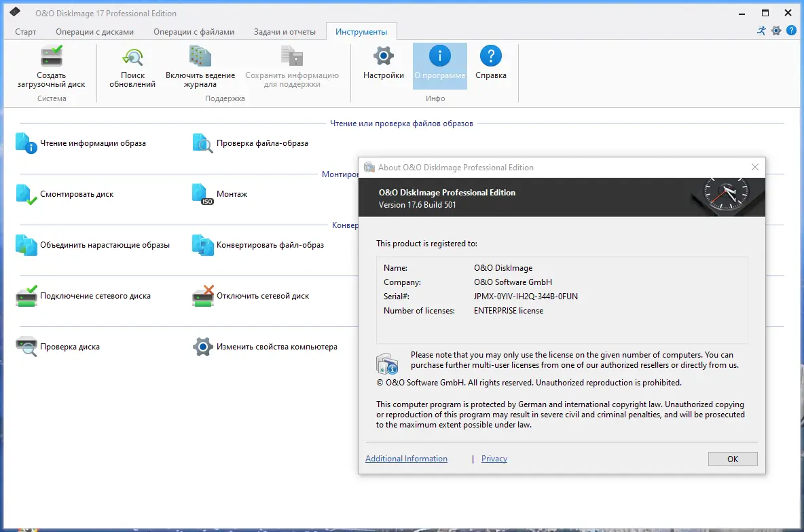Enable Включить ведение журнала logging
Viewport: 804px width, 532px height.
tap(200, 65)
